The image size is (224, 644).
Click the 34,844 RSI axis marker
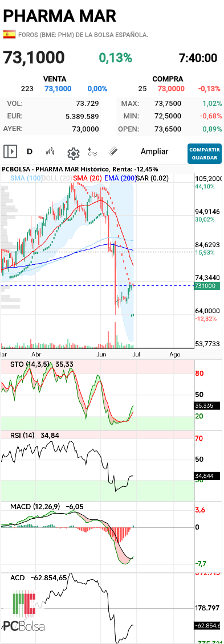point(207,475)
